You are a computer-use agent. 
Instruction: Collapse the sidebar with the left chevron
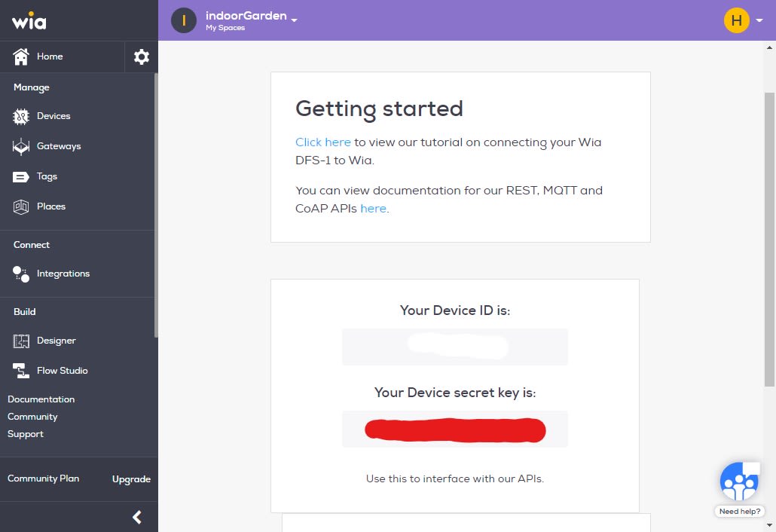pyautogui.click(x=137, y=517)
